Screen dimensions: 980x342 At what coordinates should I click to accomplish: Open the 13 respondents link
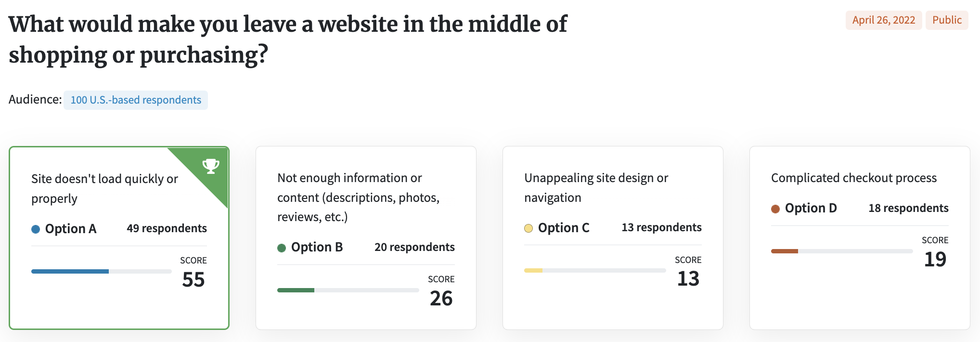(661, 227)
